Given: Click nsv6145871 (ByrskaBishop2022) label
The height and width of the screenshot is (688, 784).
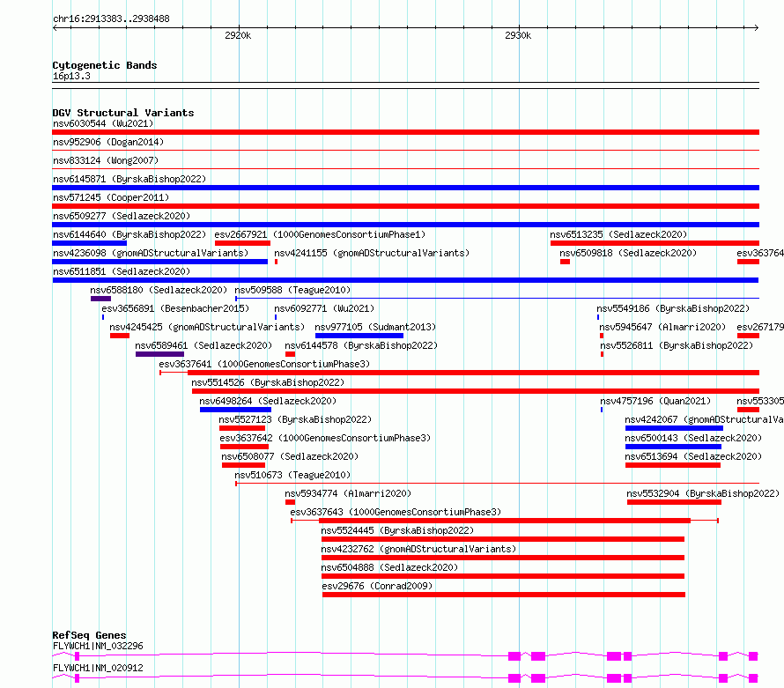Looking at the screenshot, I should 129,179.
